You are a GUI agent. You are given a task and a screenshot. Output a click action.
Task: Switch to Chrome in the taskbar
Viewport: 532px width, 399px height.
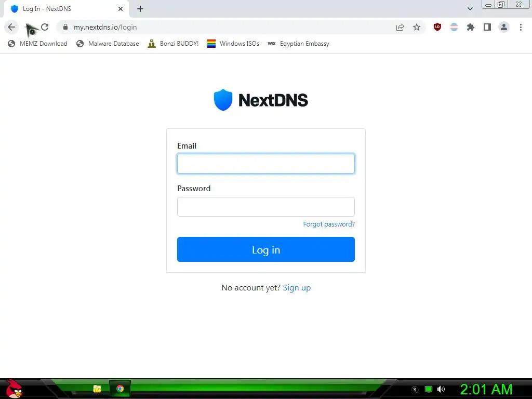120,389
